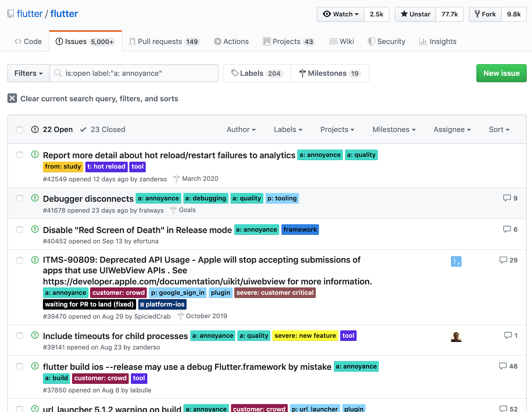Show the 22 Open issues

click(x=52, y=129)
